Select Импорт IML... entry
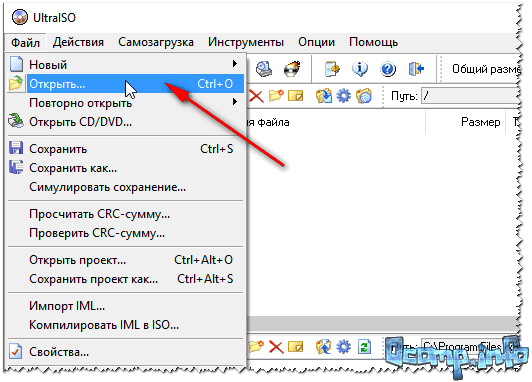 (126, 306)
